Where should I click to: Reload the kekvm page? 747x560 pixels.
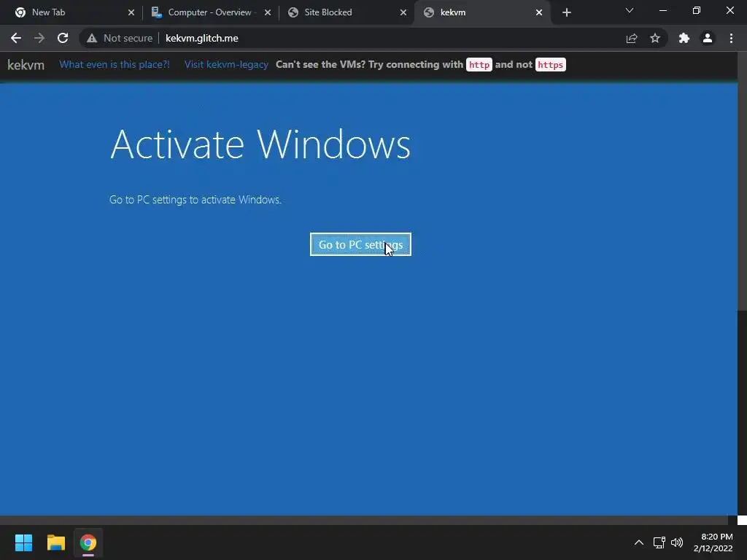coord(63,38)
